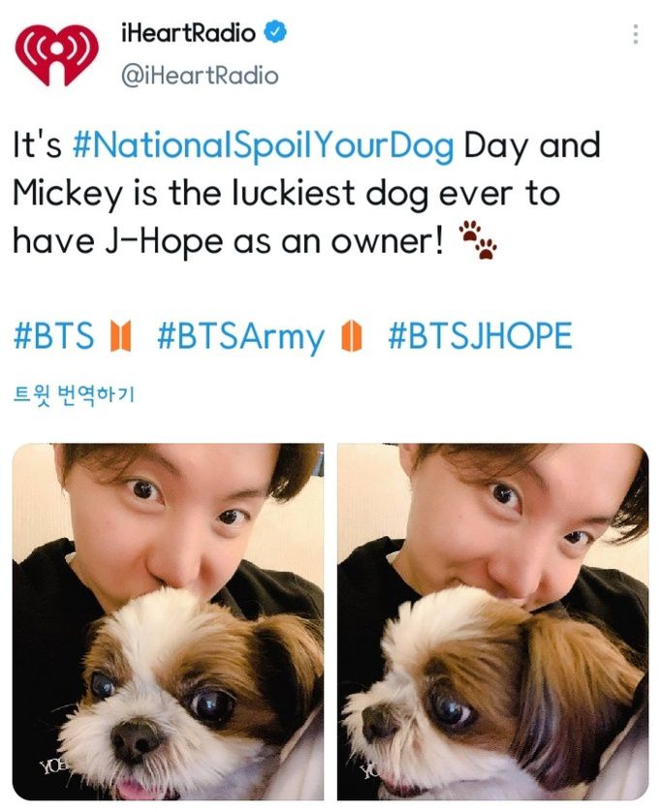The width and height of the screenshot is (659, 812).
Task: Open the @iHeartRadio handle
Action: 200,76
